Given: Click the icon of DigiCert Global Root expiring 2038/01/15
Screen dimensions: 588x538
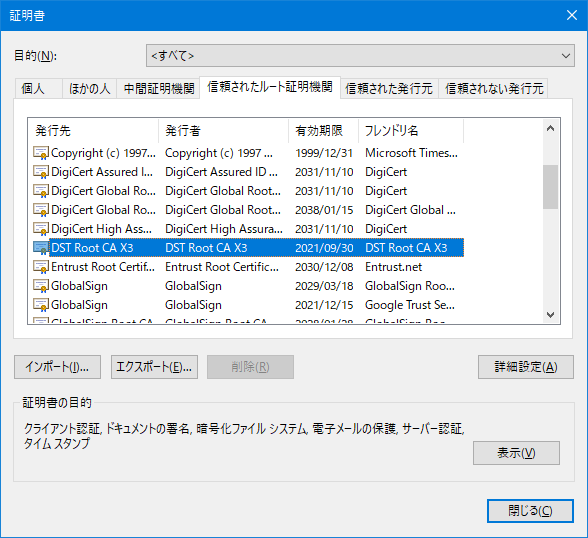Looking at the screenshot, I should tap(41, 210).
